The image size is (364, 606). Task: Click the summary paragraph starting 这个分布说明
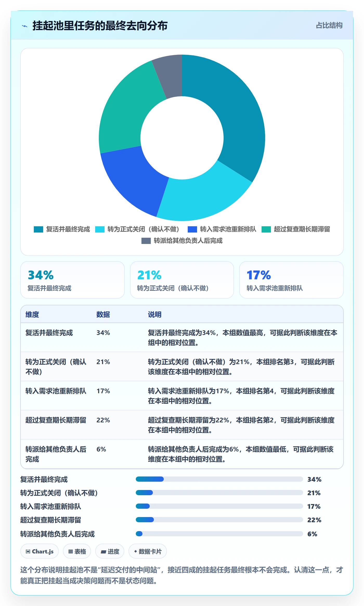click(182, 575)
